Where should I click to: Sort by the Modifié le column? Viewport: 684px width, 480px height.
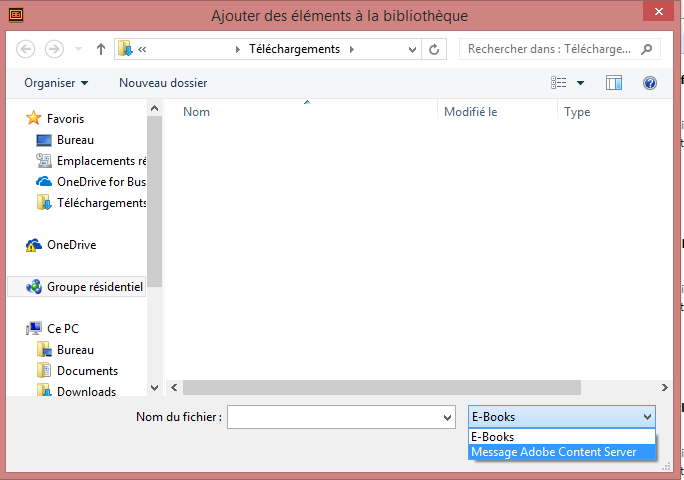point(471,112)
